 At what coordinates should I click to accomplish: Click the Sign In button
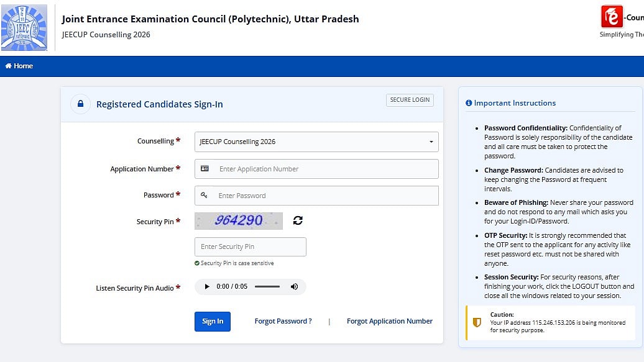tap(213, 322)
